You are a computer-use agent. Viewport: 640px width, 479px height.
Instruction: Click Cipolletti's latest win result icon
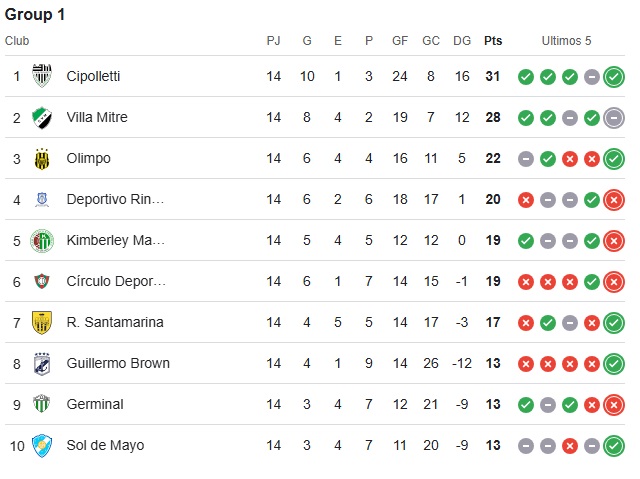tap(614, 77)
